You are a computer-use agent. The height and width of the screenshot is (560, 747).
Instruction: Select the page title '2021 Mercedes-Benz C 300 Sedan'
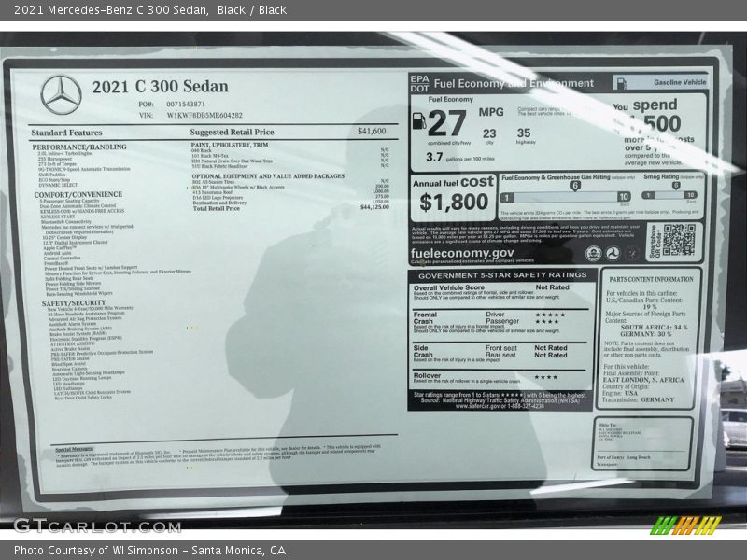(111, 10)
